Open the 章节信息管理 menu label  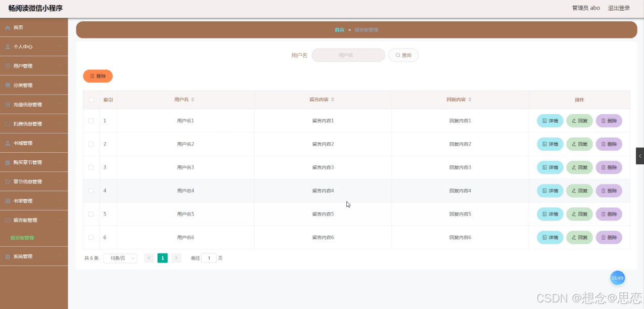[28, 182]
